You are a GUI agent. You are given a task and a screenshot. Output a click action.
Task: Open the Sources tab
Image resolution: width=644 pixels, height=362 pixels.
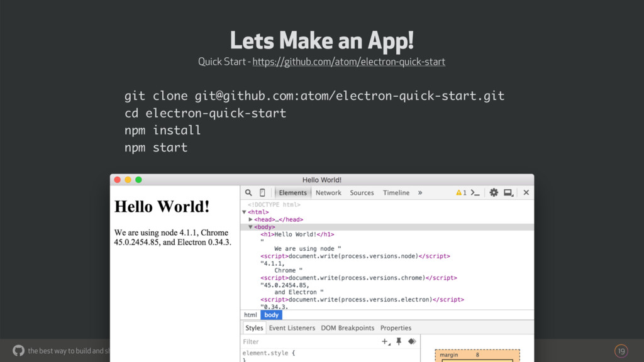click(362, 192)
